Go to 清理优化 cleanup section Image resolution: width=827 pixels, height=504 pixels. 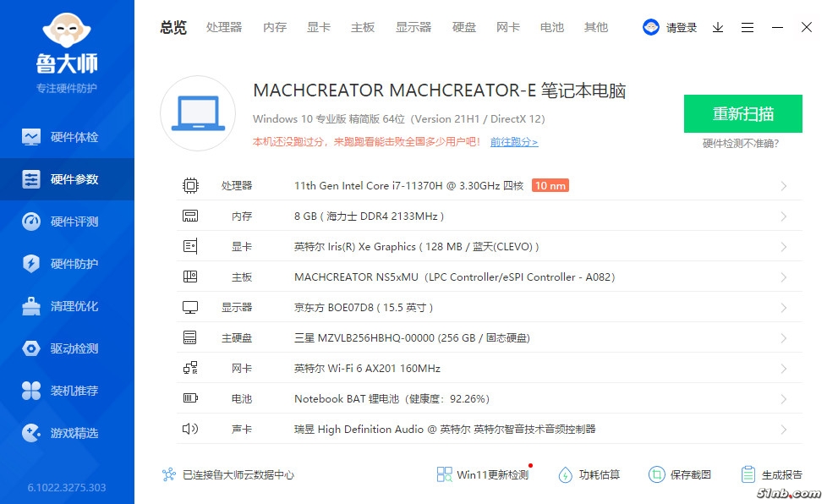(x=67, y=306)
